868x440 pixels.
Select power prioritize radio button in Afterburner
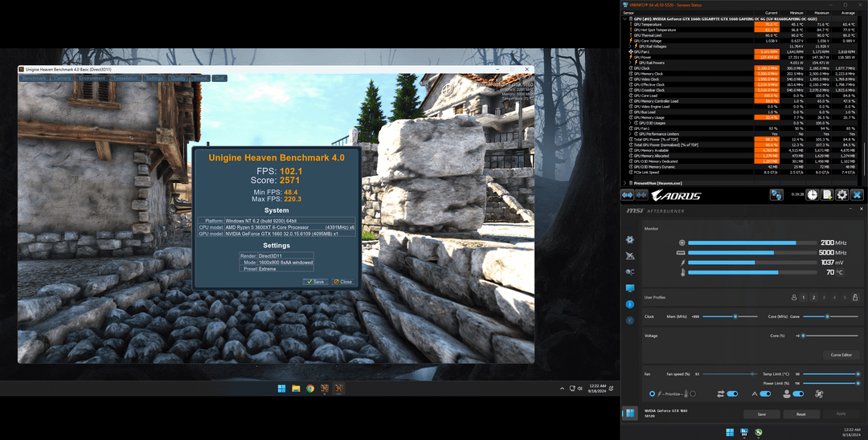[652, 394]
